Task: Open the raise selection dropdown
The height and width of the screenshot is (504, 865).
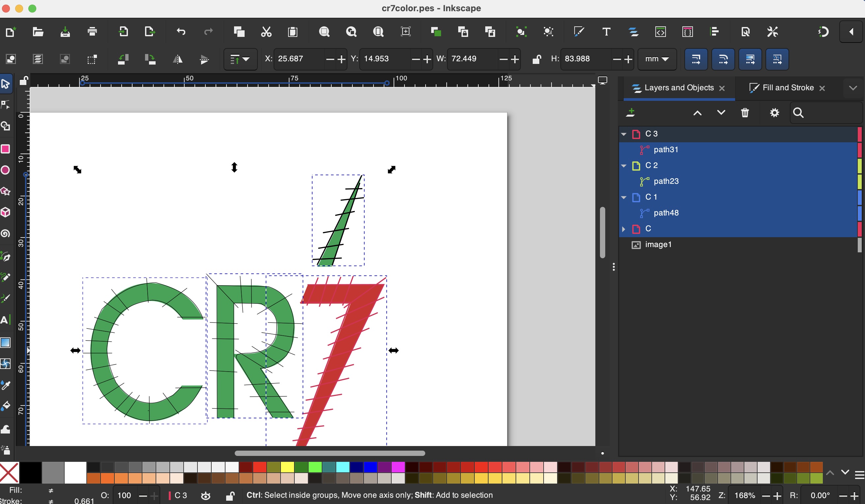Action: (x=240, y=59)
